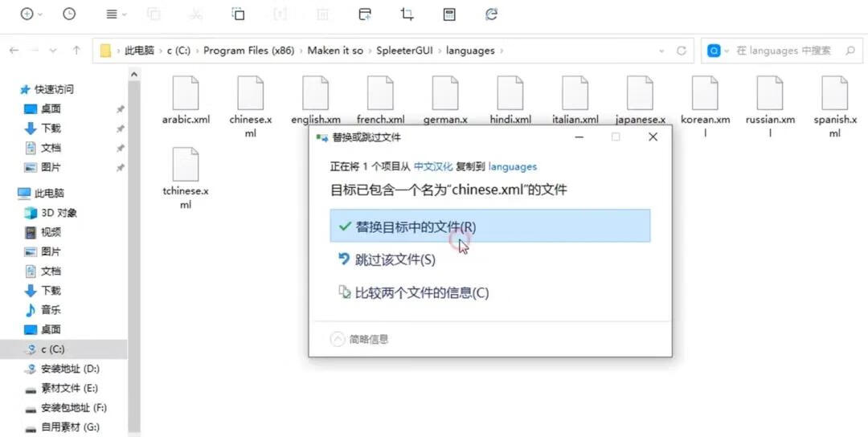
Task: Click the circled plus new-item icon
Action: (x=27, y=14)
